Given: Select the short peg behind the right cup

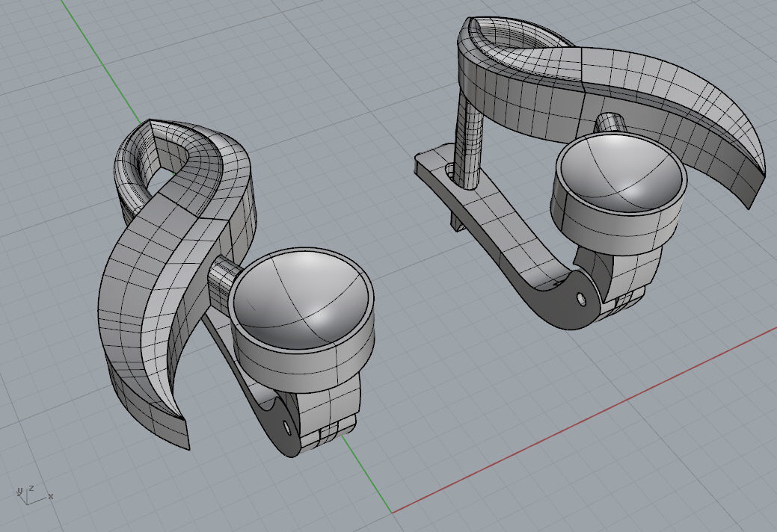Looking at the screenshot, I should click(x=609, y=123).
